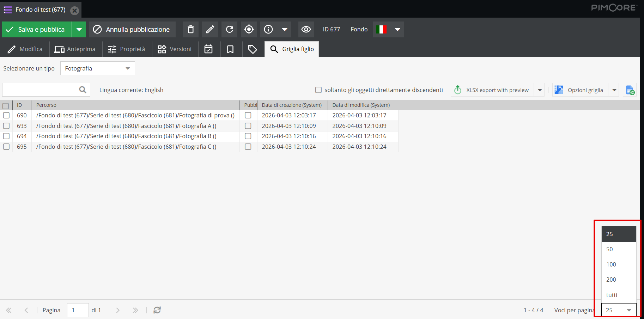This screenshot has height=319, width=644.
Task: Open the tags icon tab
Action: click(x=252, y=49)
